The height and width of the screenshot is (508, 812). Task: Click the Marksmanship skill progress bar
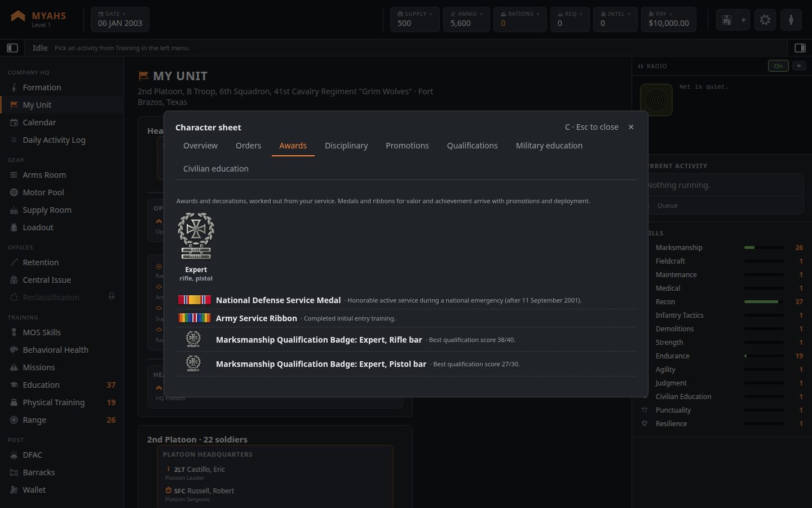click(x=764, y=248)
